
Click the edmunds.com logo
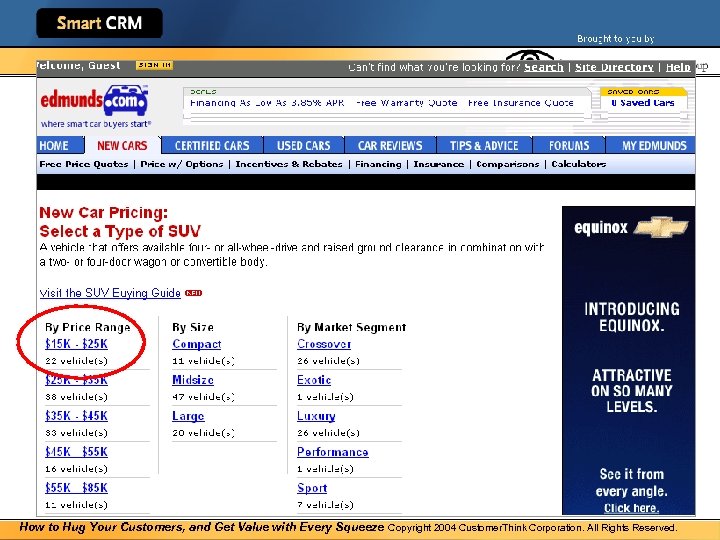(x=95, y=101)
